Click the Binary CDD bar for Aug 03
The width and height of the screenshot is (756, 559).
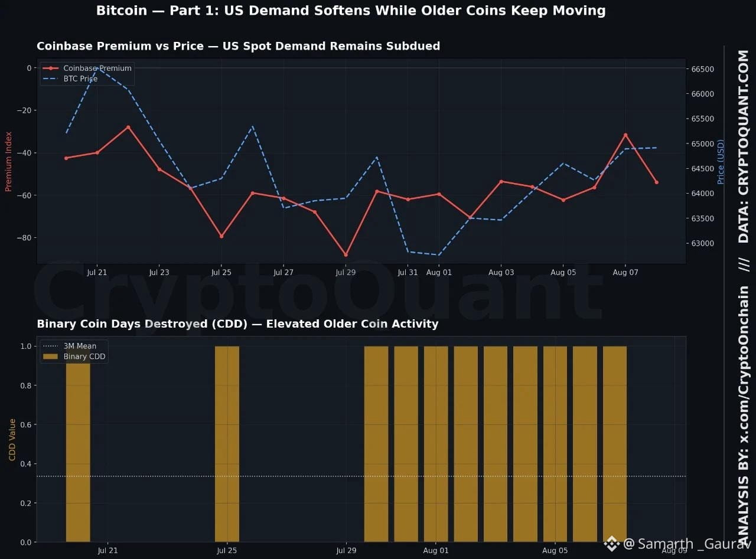coord(496,444)
